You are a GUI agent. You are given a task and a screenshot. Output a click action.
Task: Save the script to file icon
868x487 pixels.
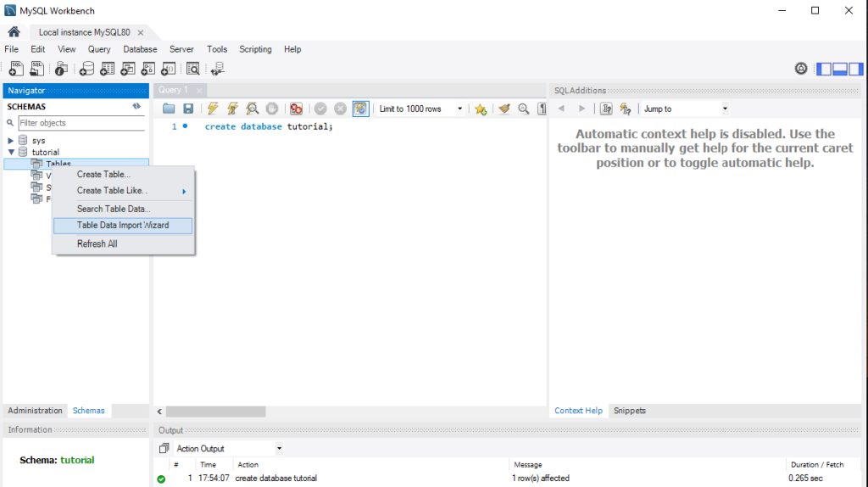188,109
